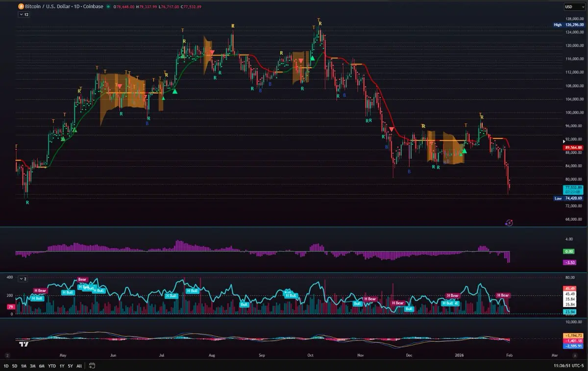Click the 68,000.00 price axis label

[573, 219]
